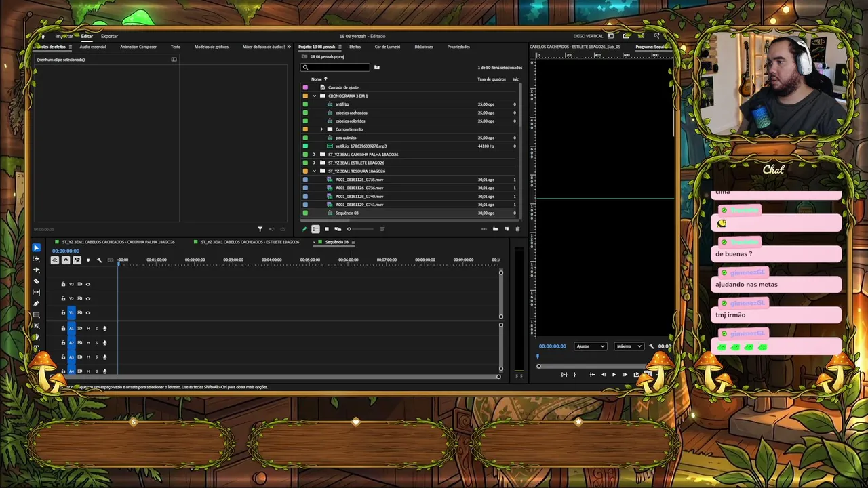Open Program monitor settings wrench

652,346
